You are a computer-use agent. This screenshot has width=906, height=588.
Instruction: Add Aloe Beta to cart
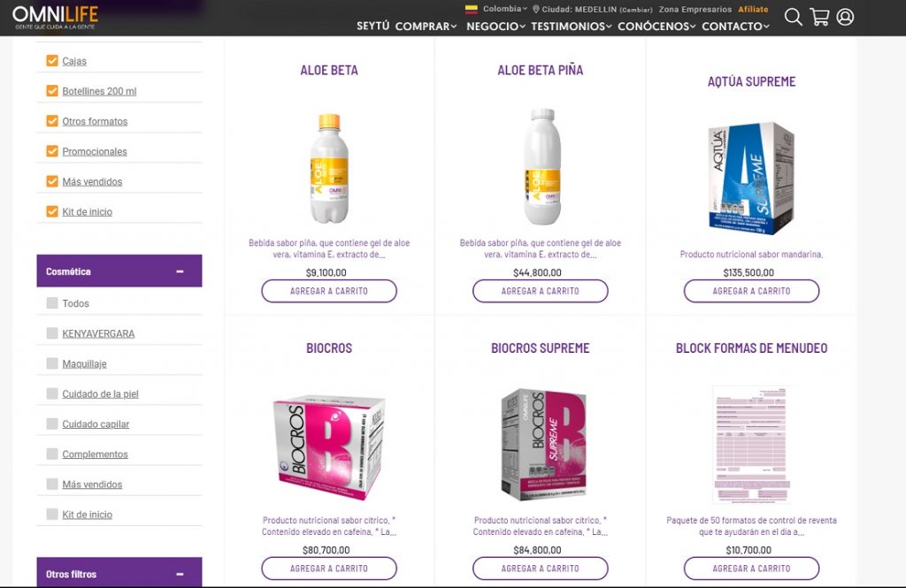[329, 291]
